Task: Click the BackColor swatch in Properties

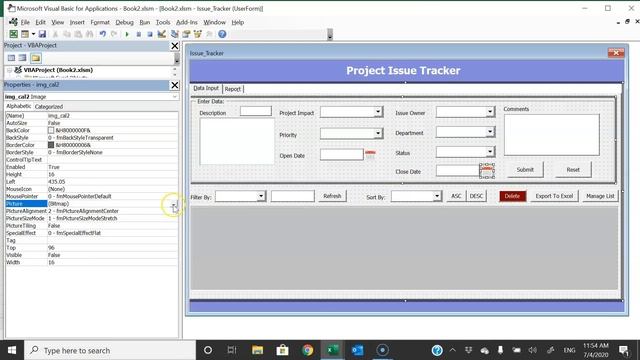Action: [x=51, y=130]
